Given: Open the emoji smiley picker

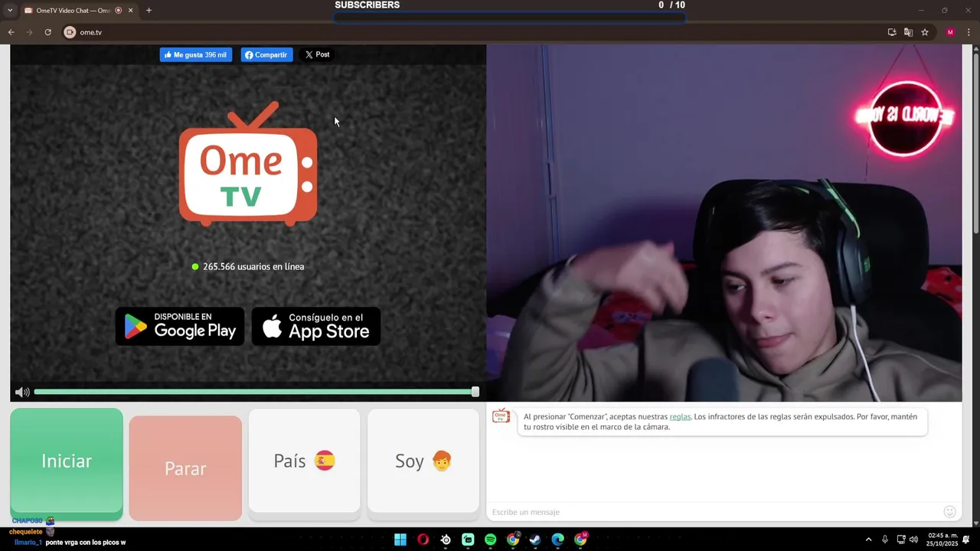Looking at the screenshot, I should (x=950, y=512).
